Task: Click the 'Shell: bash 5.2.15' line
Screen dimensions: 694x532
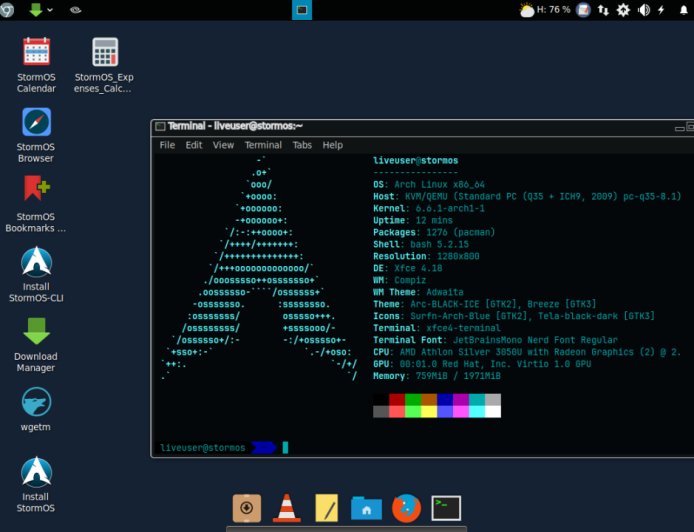Action: click(x=421, y=244)
